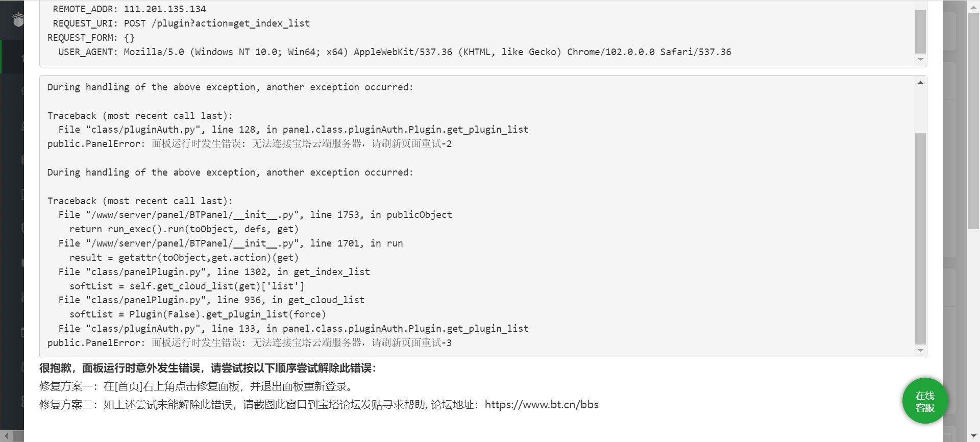Click the traceback box scroll-up arrow
The image size is (980, 442).
(x=920, y=82)
